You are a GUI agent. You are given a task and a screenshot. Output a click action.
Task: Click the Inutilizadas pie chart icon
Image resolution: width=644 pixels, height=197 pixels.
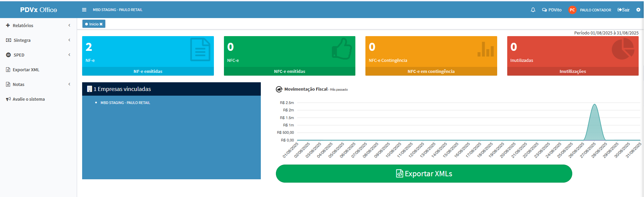click(623, 49)
